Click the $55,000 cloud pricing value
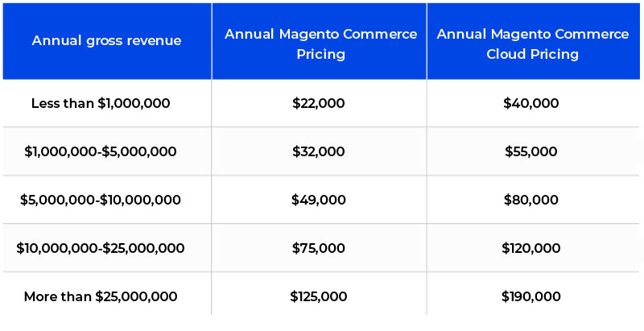Image resolution: width=644 pixels, height=331 pixels. point(531,151)
